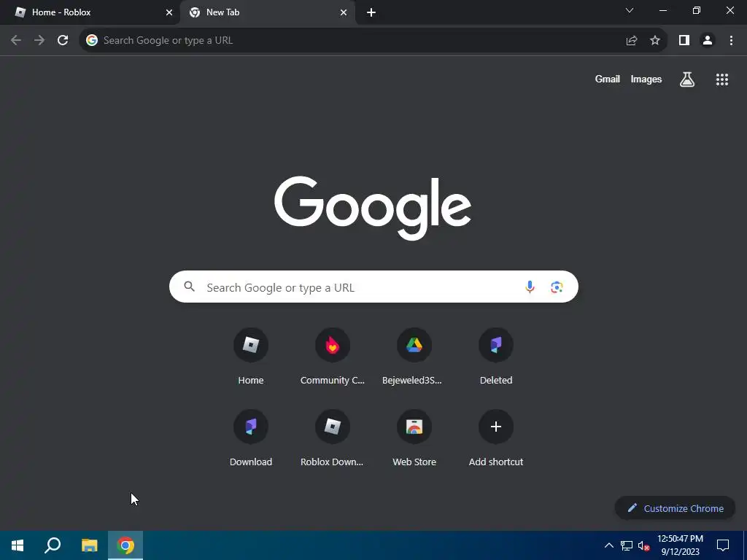Open Customize Chrome panel

pos(675,508)
